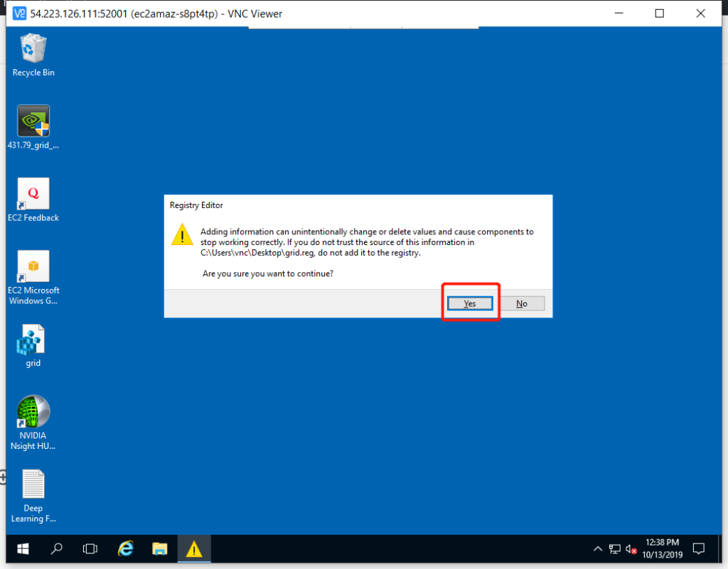Open Task View from the taskbar
Screen dimensions: 728x569
tap(90, 548)
